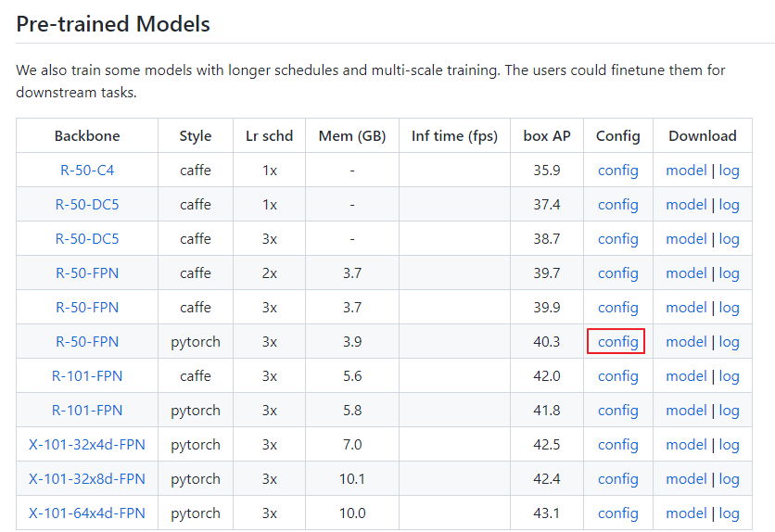The height and width of the screenshot is (532, 775).
Task: Click the 10.1 memory value
Action: coord(352,479)
